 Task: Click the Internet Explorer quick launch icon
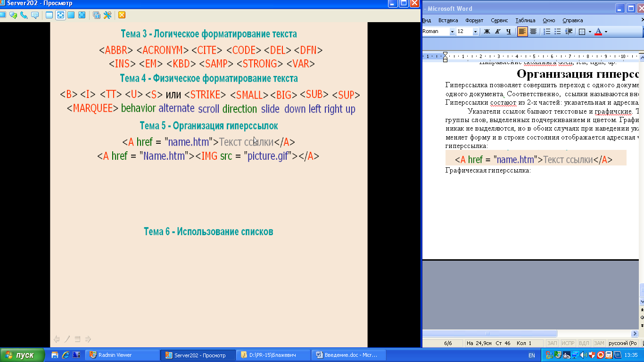tap(66, 355)
